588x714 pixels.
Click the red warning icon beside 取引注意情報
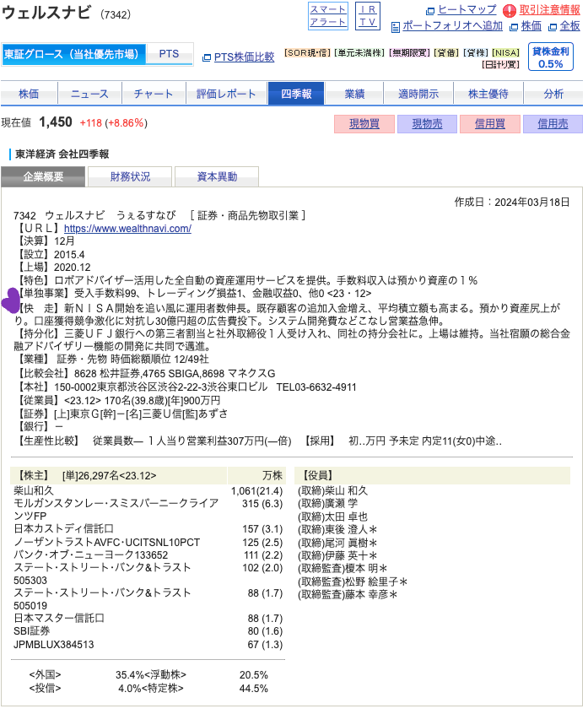click(510, 10)
